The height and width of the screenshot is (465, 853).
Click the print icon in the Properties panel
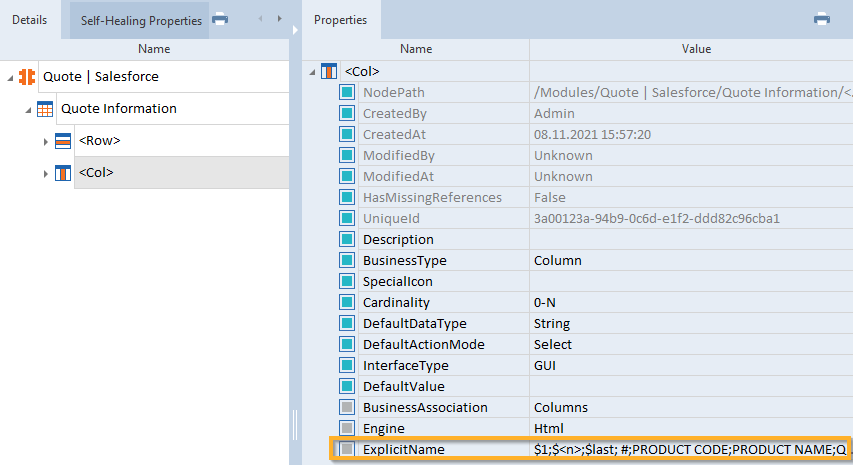821,19
